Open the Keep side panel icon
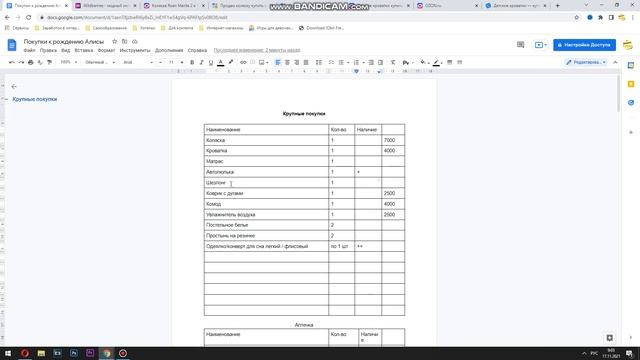 point(631,84)
